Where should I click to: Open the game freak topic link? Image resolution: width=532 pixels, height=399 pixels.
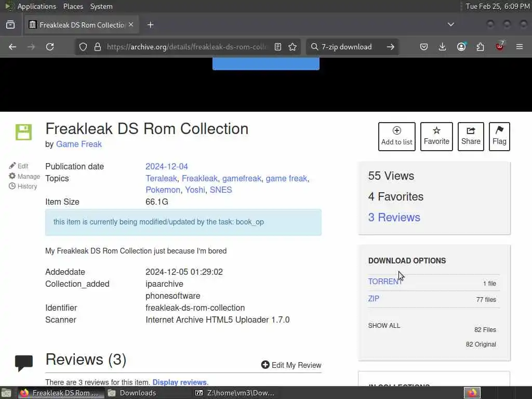point(286,179)
